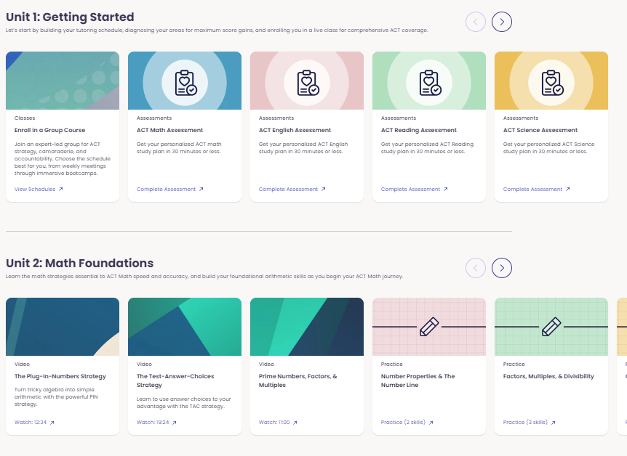Click the pencil icon on Number Properties card
This screenshot has width=627, height=456.
point(429,326)
